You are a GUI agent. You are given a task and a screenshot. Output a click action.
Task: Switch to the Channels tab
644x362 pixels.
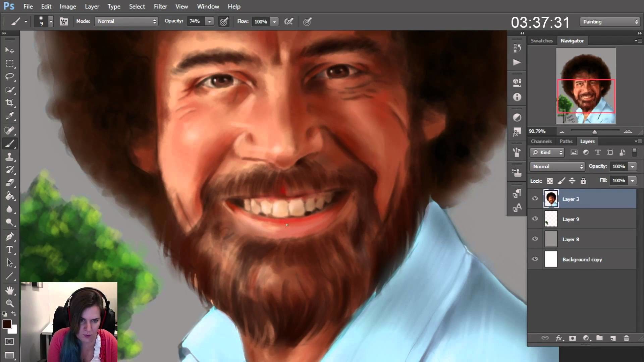pyautogui.click(x=541, y=141)
